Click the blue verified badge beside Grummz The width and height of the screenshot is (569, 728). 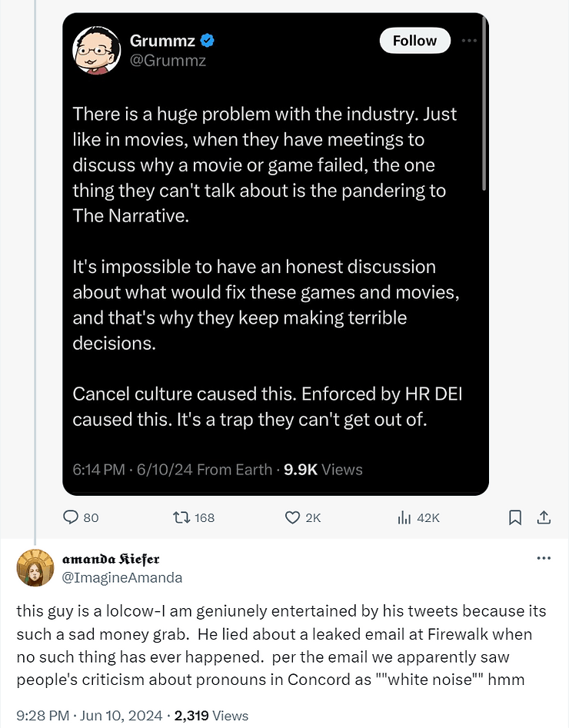[x=207, y=41]
